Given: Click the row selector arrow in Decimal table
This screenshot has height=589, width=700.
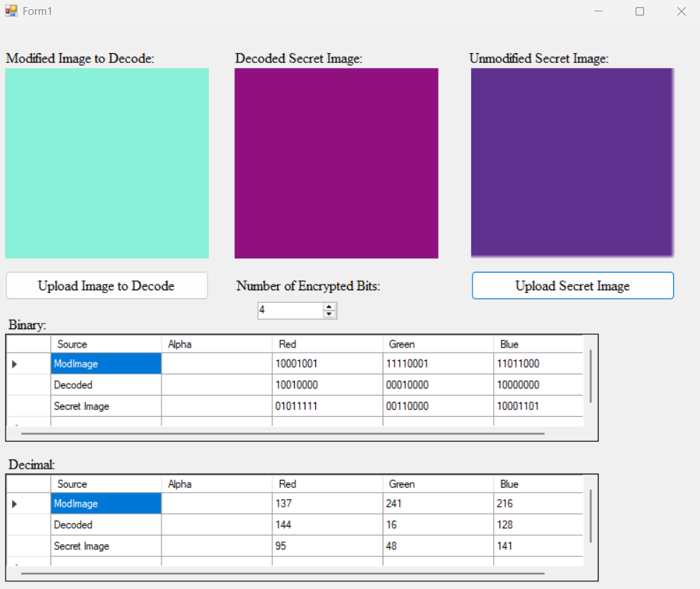Looking at the screenshot, I should coord(15,504).
